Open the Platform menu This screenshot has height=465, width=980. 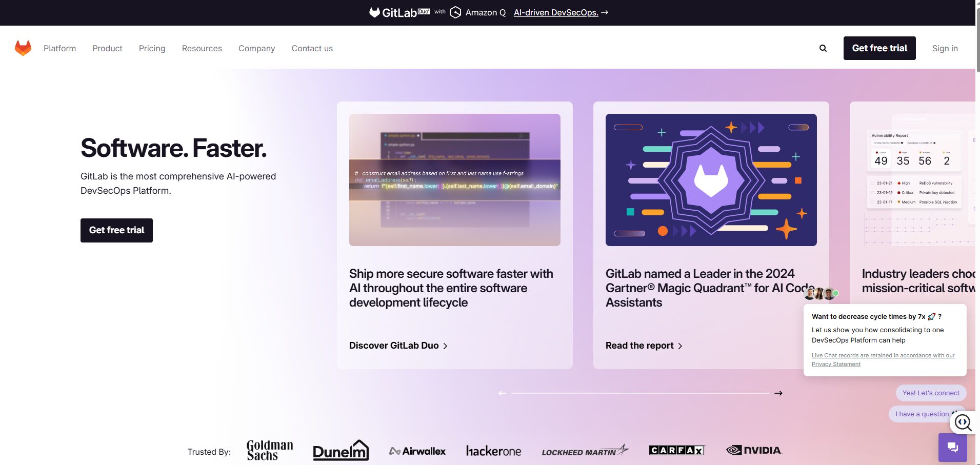(x=59, y=48)
